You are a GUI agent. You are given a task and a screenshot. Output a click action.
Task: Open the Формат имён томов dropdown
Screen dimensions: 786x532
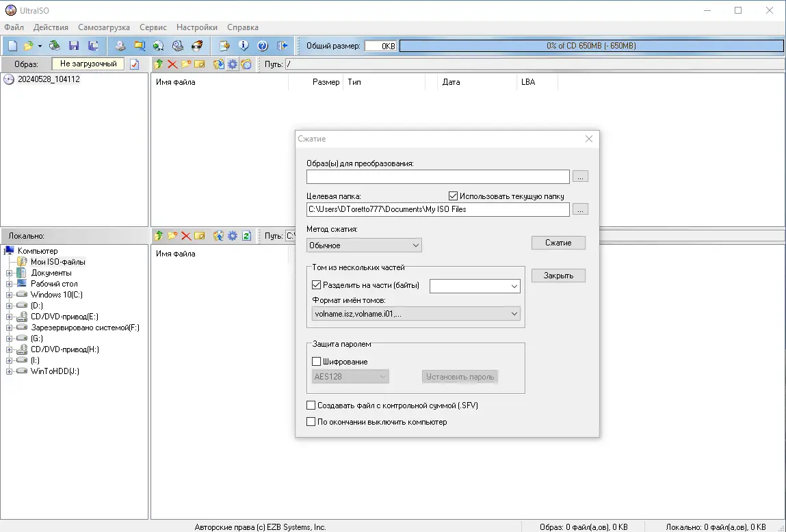click(415, 314)
